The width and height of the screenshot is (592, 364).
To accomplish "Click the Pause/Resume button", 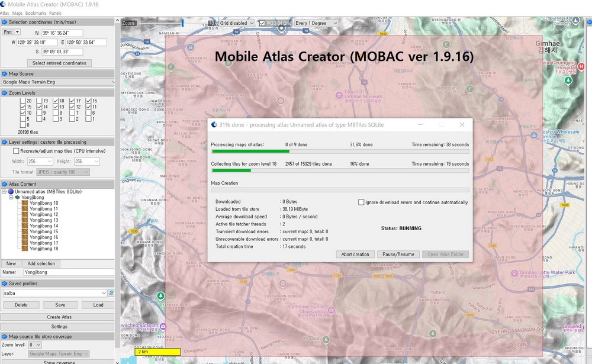I will (x=398, y=254).
